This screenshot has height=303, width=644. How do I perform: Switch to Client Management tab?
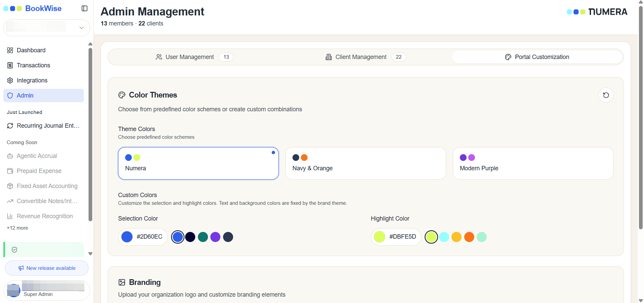click(366, 57)
